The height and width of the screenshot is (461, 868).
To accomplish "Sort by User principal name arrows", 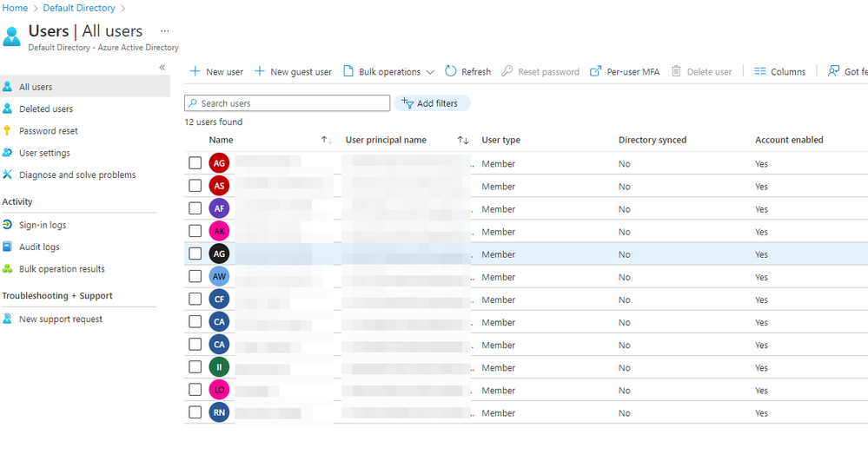I will pyautogui.click(x=463, y=140).
